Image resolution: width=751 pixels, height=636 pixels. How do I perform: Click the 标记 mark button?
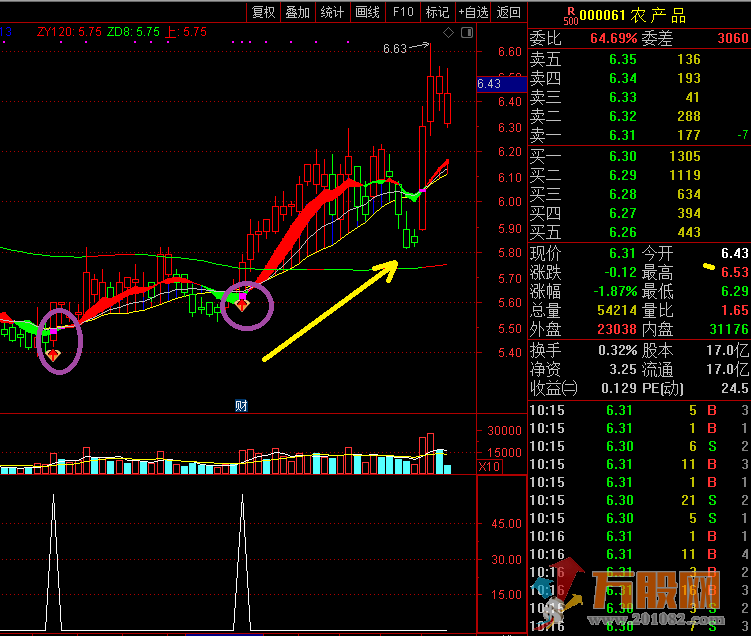pyautogui.click(x=437, y=12)
